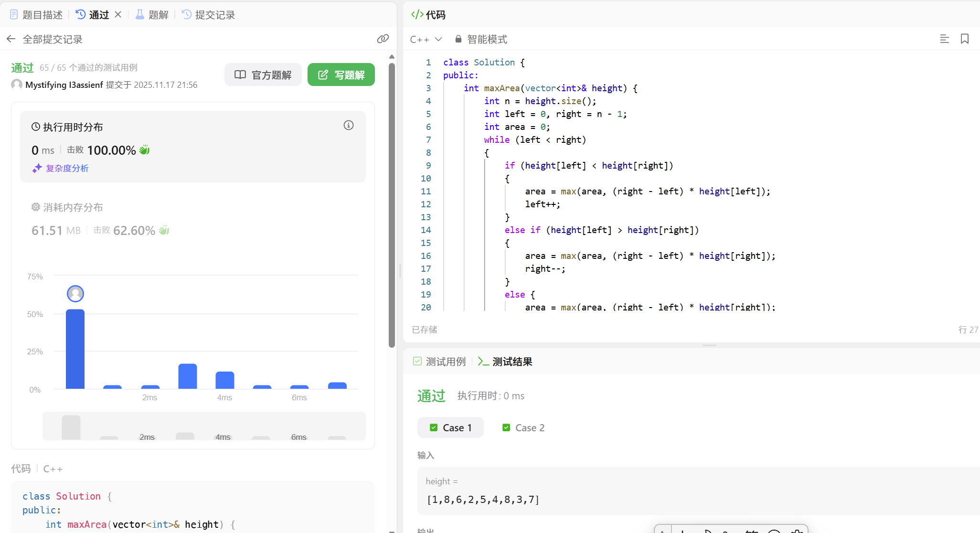Close the 通过 submission tab

pos(118,15)
